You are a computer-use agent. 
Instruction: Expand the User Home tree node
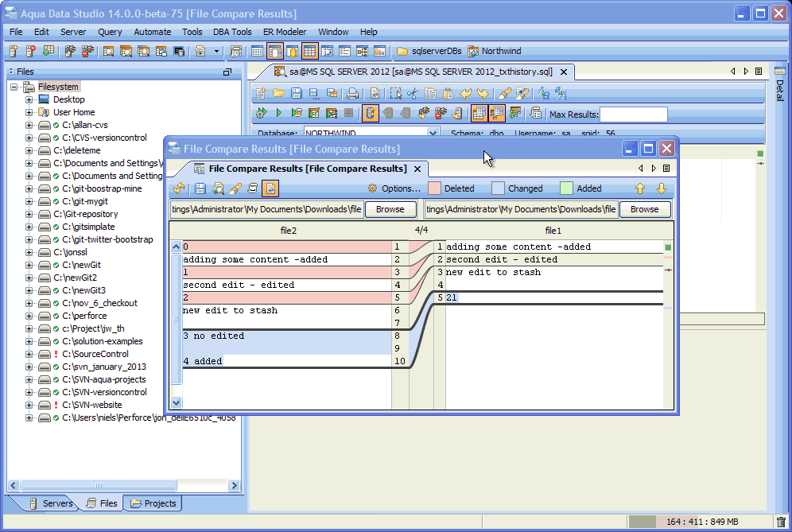29,112
